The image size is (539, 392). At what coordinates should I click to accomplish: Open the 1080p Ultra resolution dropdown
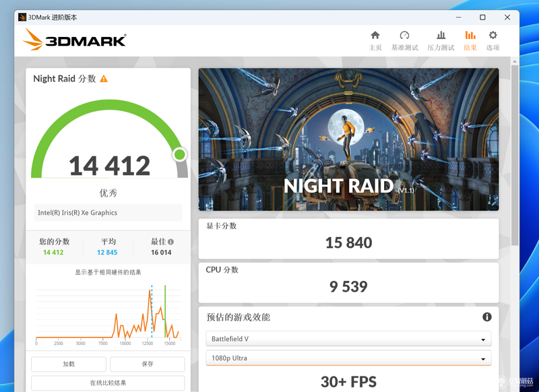pyautogui.click(x=348, y=358)
